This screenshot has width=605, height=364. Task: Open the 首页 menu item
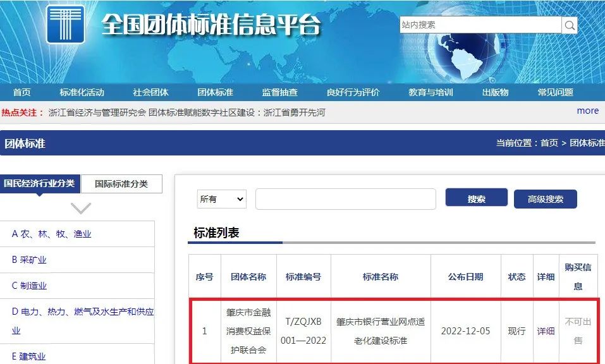coord(21,92)
